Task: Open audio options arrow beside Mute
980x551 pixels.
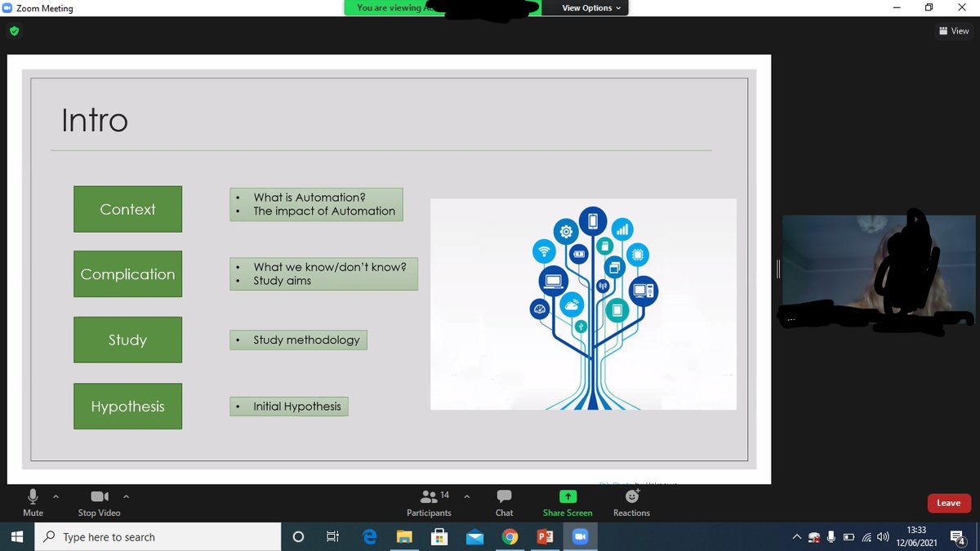Action: coord(56,495)
